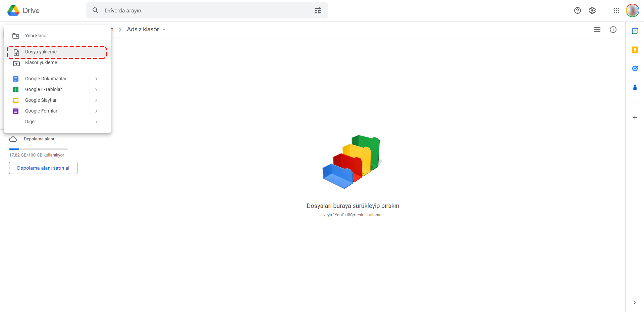Open Google Calendar side panel

pos(635,31)
